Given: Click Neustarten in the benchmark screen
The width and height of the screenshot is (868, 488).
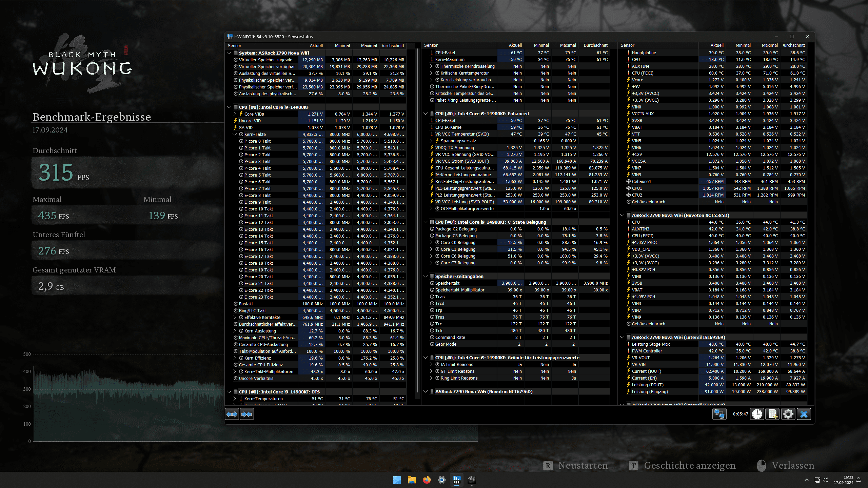Looking at the screenshot, I should pos(576,465).
